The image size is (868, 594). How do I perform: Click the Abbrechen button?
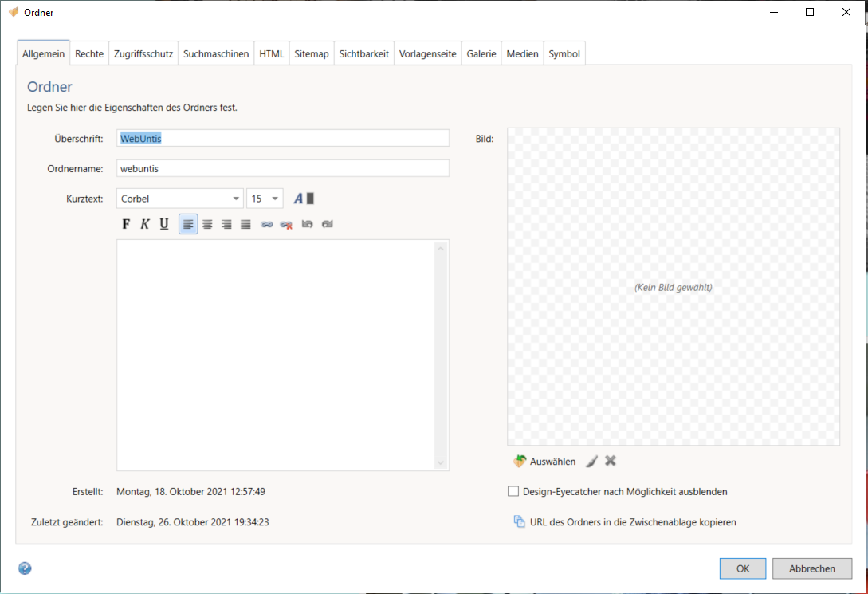pyautogui.click(x=812, y=568)
